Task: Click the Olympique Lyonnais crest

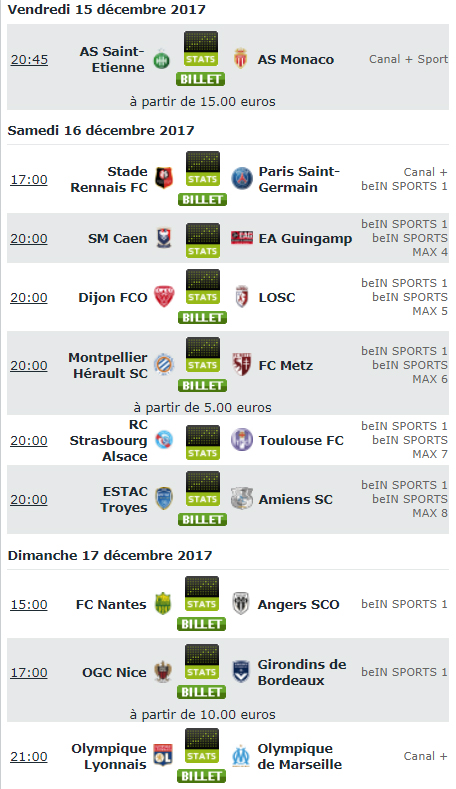Action: pyautogui.click(x=163, y=755)
